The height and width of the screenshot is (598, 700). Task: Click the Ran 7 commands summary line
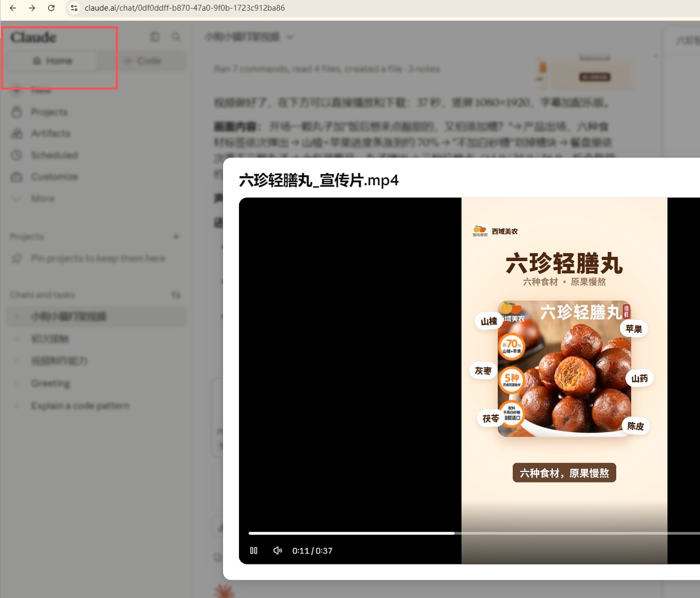pyautogui.click(x=327, y=69)
